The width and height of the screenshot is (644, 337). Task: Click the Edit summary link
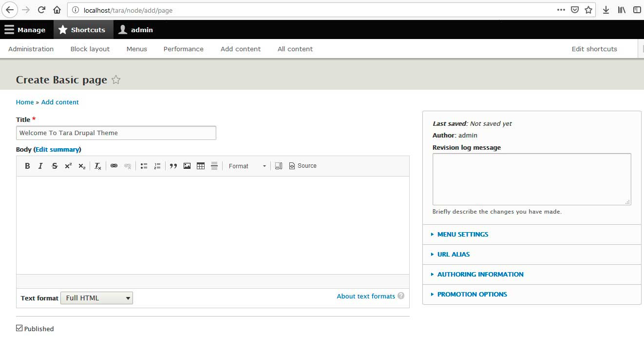pyautogui.click(x=57, y=149)
